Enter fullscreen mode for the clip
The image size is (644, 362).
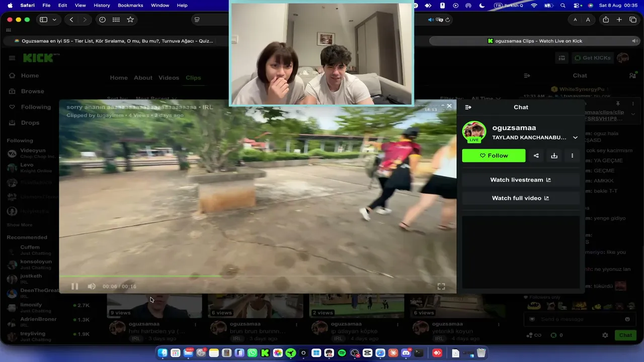(441, 286)
